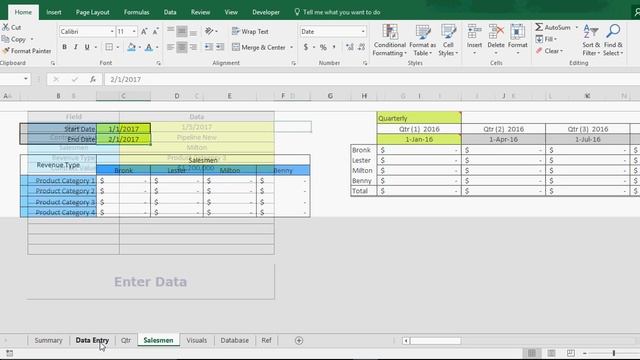Screen dimensions: 640x360
Task: Toggle Italic formatting
Action: coord(76,47)
